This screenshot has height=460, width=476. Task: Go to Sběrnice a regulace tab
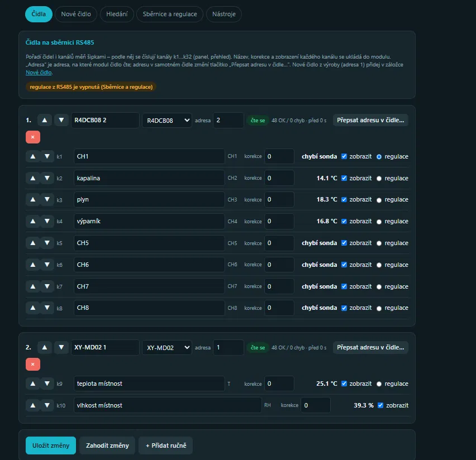click(x=170, y=15)
